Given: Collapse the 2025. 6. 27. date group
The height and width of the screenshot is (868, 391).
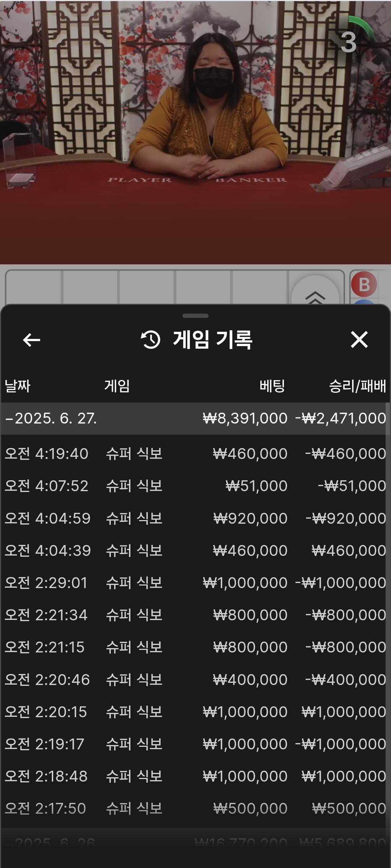Looking at the screenshot, I should coord(51,418).
